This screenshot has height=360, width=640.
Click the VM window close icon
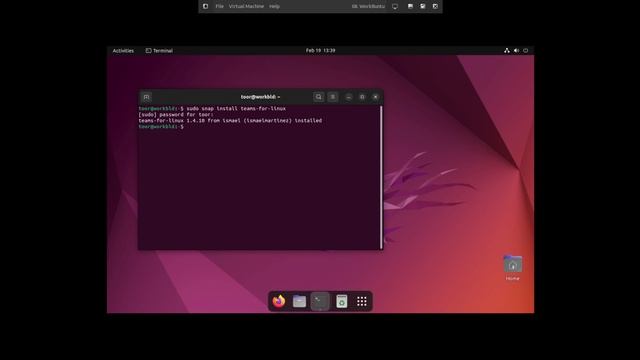click(x=435, y=7)
